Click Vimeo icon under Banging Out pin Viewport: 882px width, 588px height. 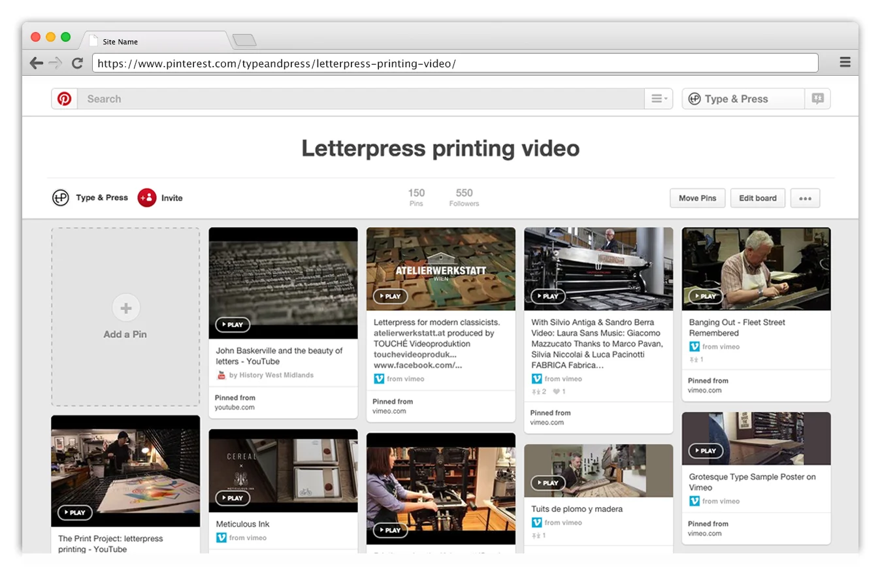694,347
